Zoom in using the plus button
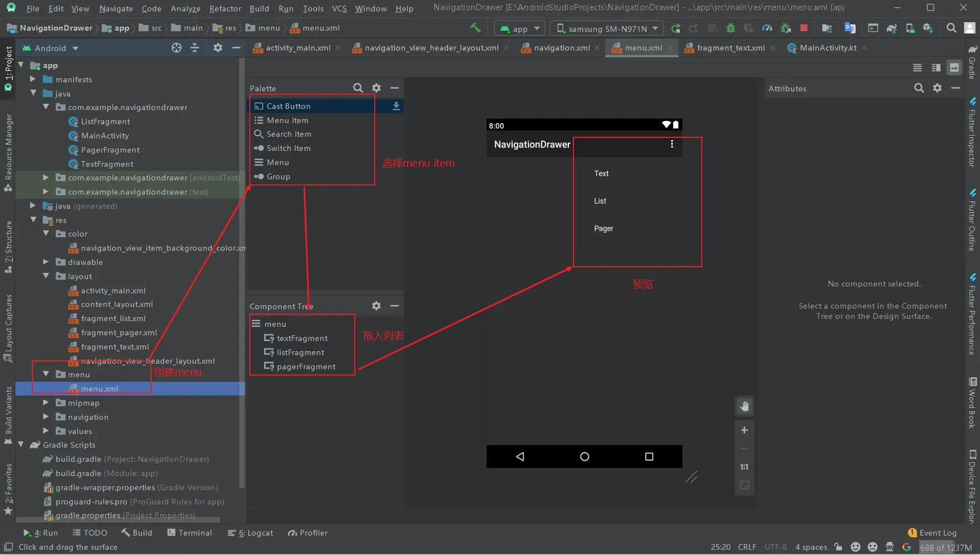Viewport: 980px width, 556px height. [744, 430]
